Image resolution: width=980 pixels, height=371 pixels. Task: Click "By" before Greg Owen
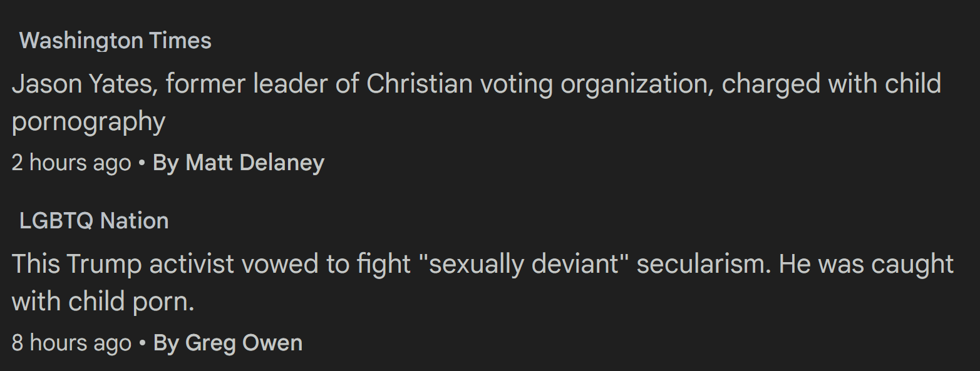166,343
